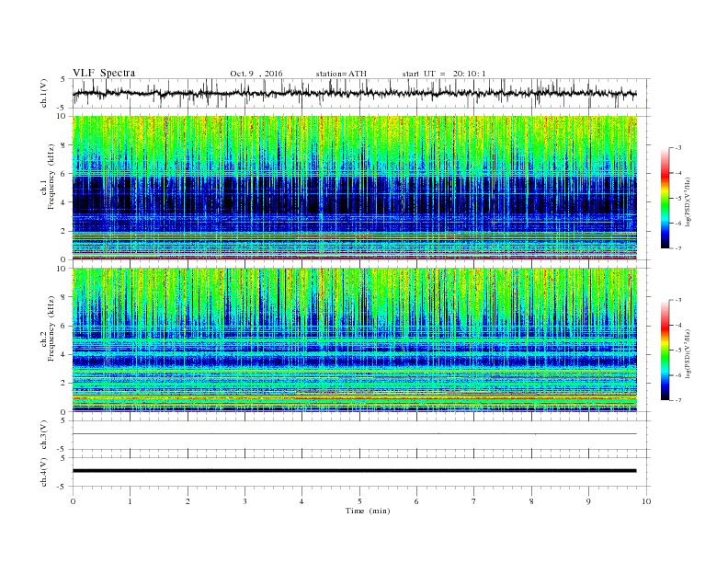Click the log(PSD) label beside ch.1 colorbar
The image size is (728, 563).
point(688,202)
